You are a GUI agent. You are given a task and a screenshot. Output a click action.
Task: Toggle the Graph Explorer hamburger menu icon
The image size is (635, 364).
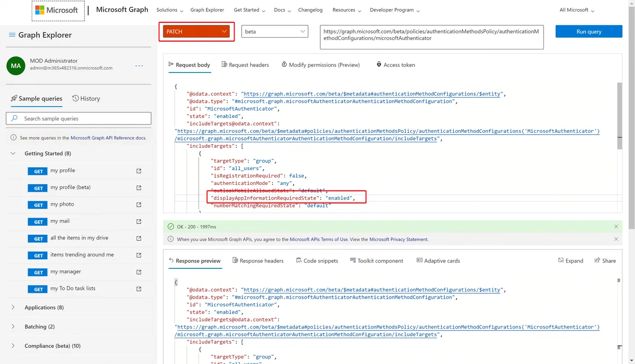pyautogui.click(x=11, y=35)
